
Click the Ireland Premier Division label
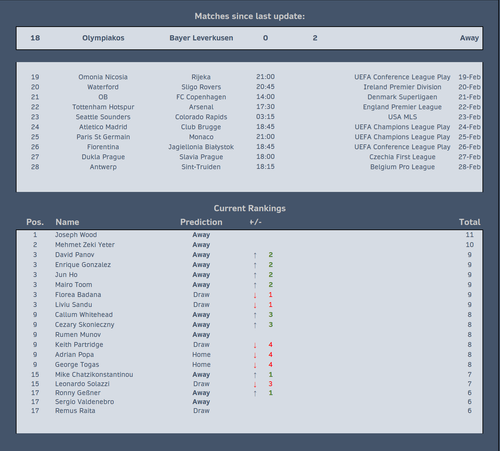tap(402, 87)
